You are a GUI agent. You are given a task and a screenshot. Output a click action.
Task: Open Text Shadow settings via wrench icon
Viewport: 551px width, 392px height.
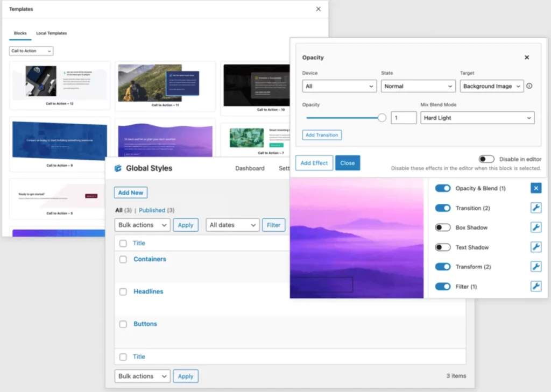tap(535, 247)
